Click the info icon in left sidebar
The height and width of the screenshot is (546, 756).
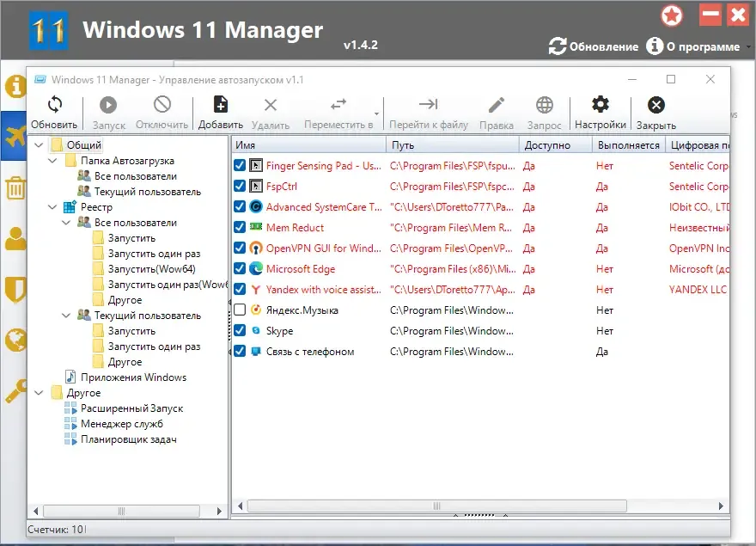(x=15, y=87)
